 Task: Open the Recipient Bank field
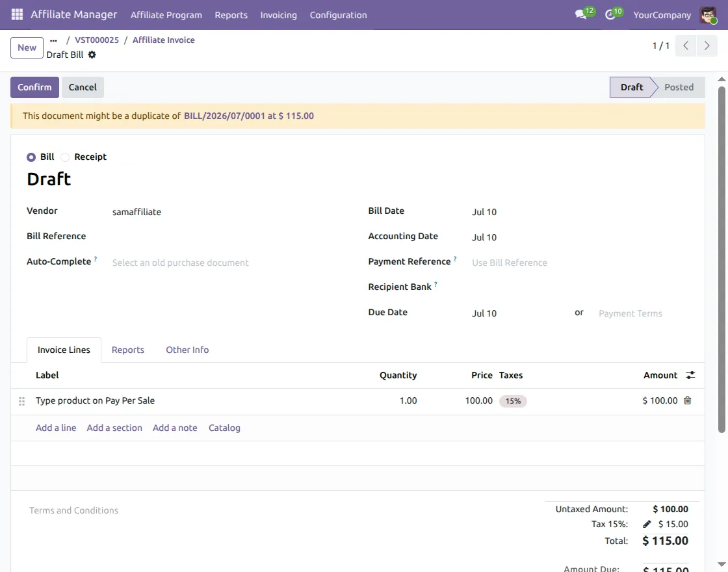pos(580,288)
